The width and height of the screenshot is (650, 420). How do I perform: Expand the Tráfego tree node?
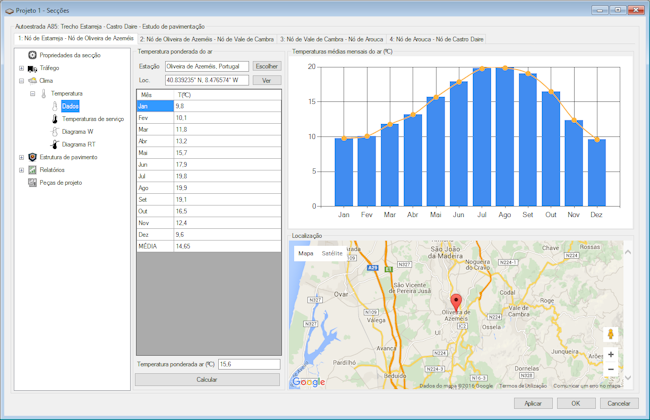[21, 68]
